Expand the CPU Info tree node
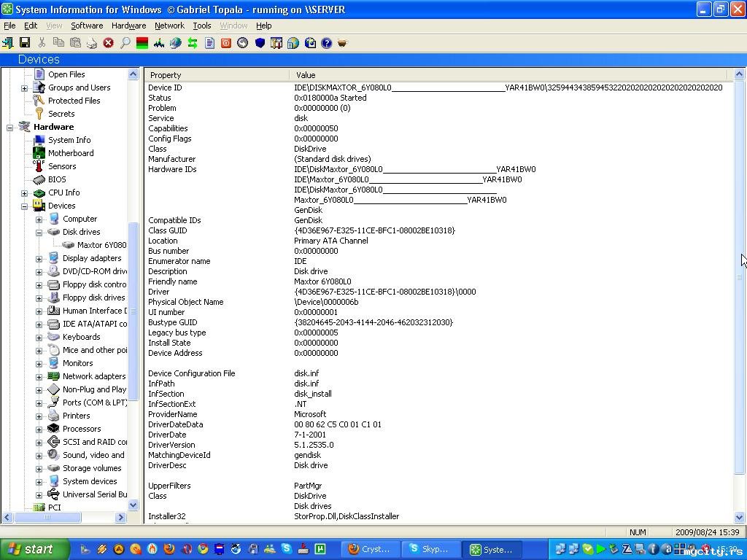Viewport: 747px width, 560px height. tap(24, 192)
